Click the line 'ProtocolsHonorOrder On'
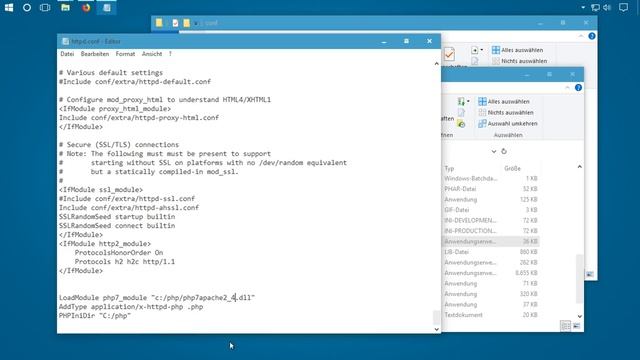Image resolution: width=640 pixels, height=360 pixels. coord(119,253)
